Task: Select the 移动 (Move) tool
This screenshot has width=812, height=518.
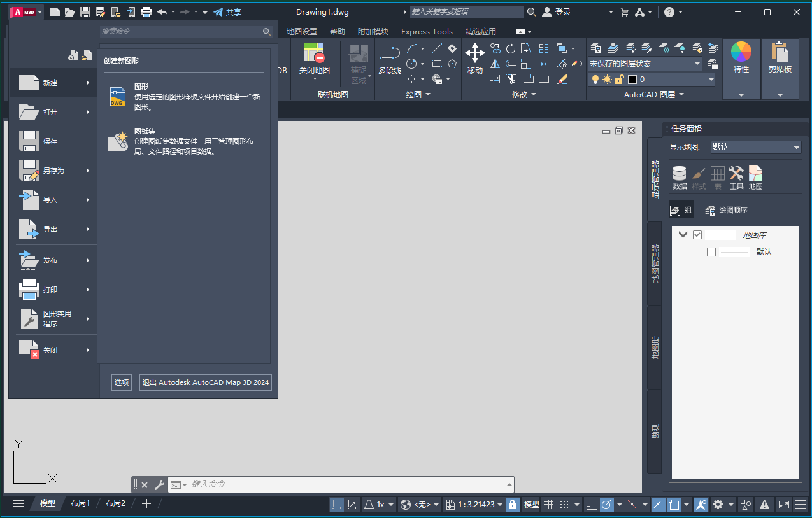Action: click(x=474, y=57)
